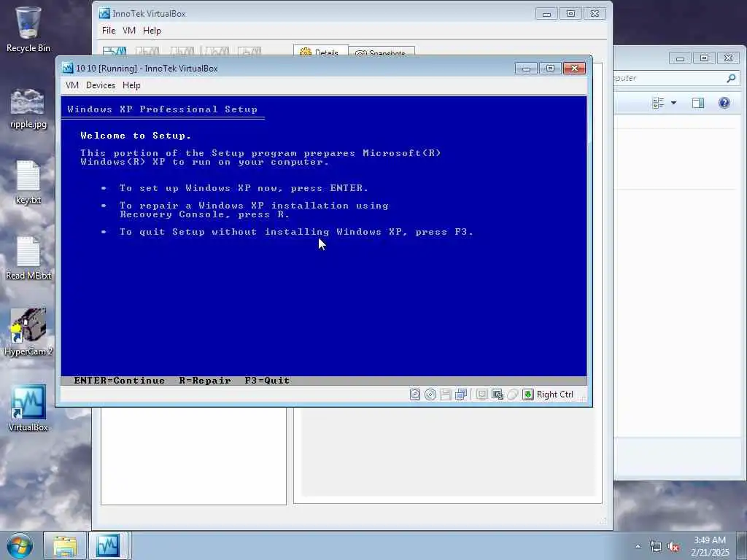Click the change view icon in Explorer
This screenshot has width=747, height=560.
click(658, 103)
